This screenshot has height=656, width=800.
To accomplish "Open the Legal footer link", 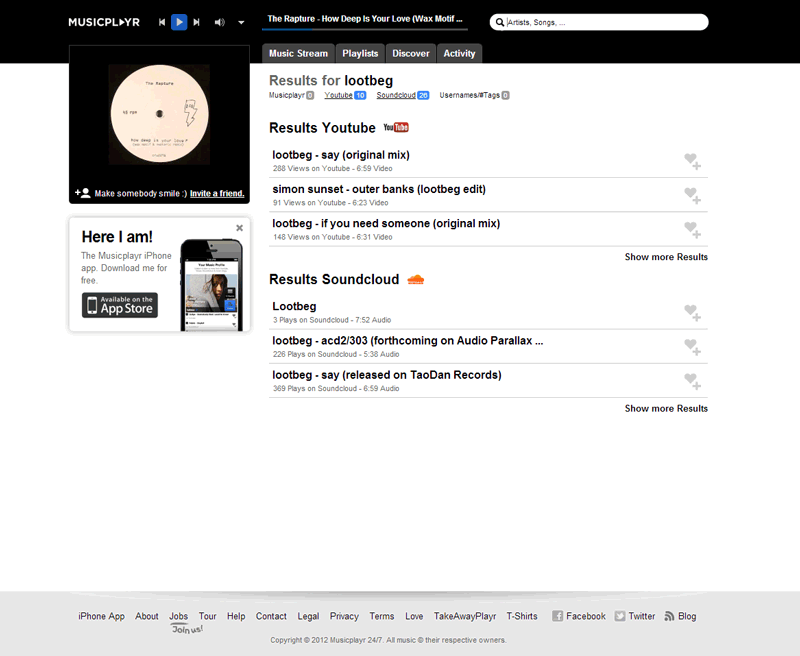I will 308,616.
